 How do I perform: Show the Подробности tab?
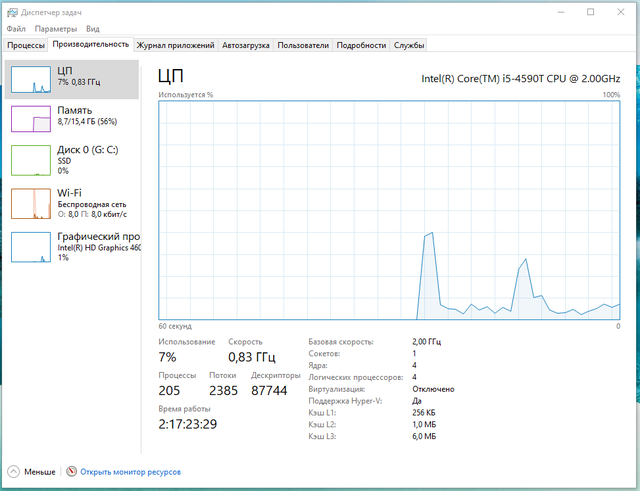pyautogui.click(x=361, y=45)
